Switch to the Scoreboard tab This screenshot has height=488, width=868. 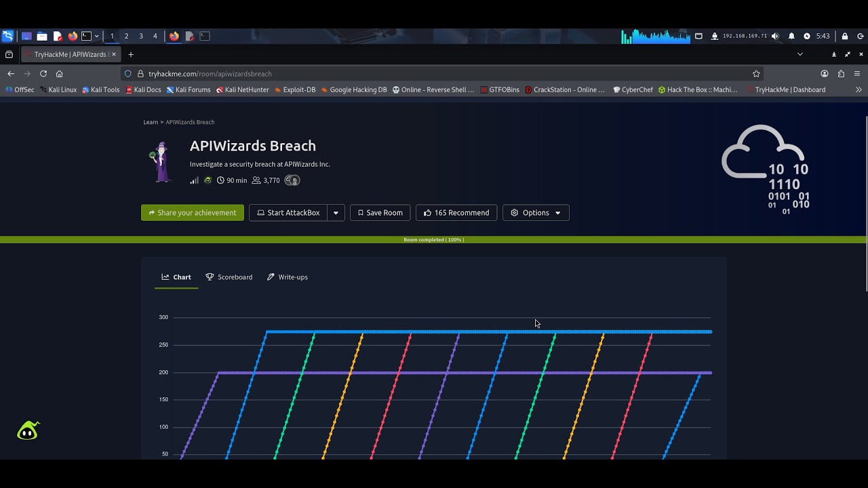tap(229, 277)
